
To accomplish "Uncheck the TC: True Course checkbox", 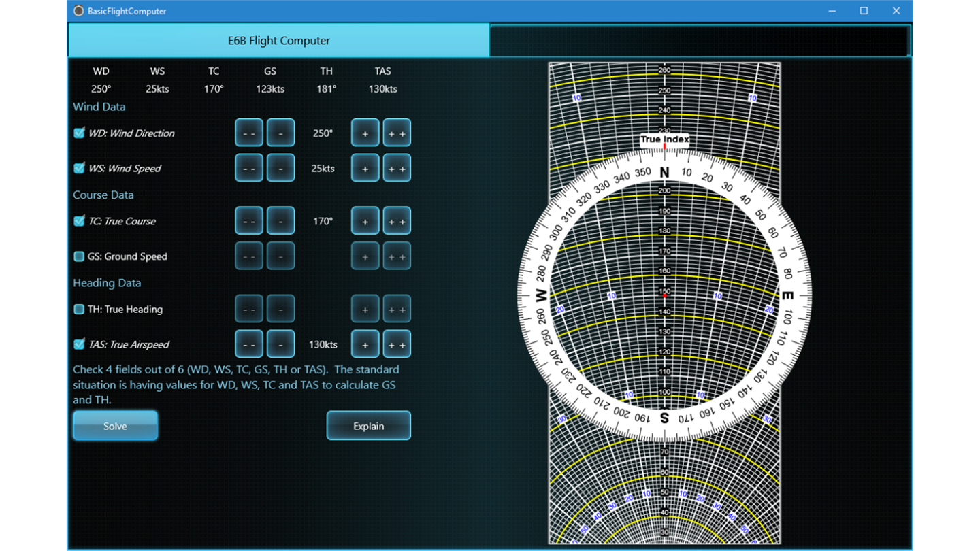I will click(x=79, y=221).
